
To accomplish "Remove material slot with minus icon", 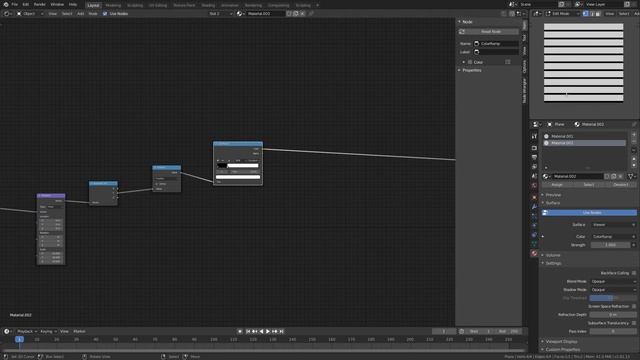I will 634,141.
